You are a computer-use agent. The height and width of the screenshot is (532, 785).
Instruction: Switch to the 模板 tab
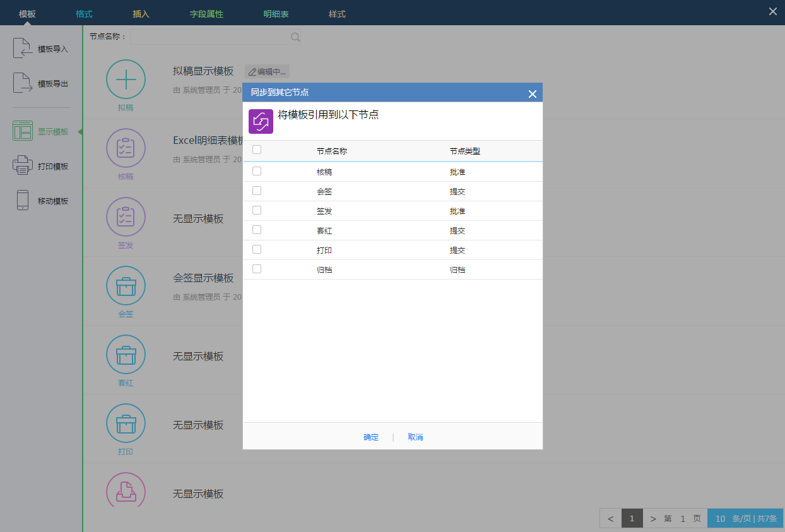click(x=27, y=13)
